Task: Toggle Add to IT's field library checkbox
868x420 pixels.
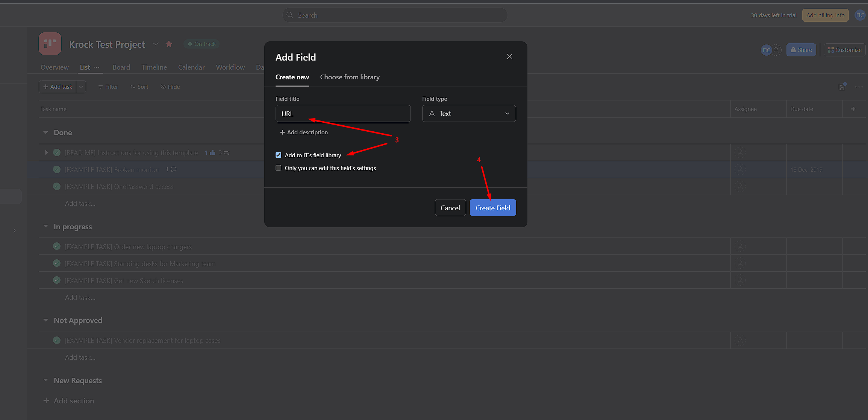Action: (279, 155)
